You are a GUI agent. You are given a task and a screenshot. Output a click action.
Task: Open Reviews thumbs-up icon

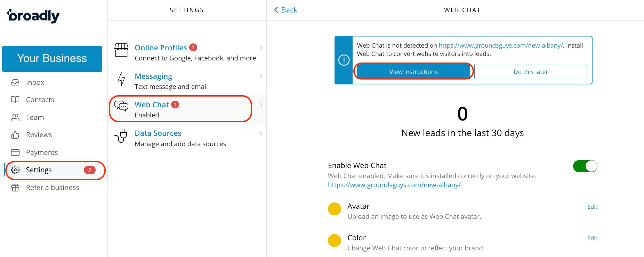pyautogui.click(x=15, y=135)
